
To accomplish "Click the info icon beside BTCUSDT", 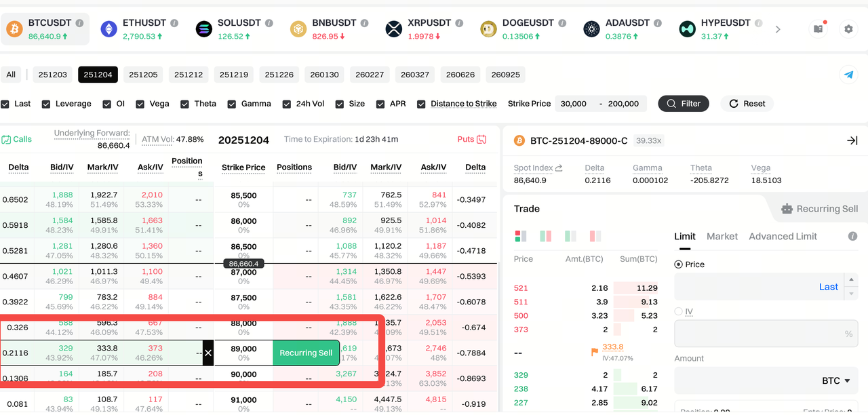I will pyautogui.click(x=79, y=23).
